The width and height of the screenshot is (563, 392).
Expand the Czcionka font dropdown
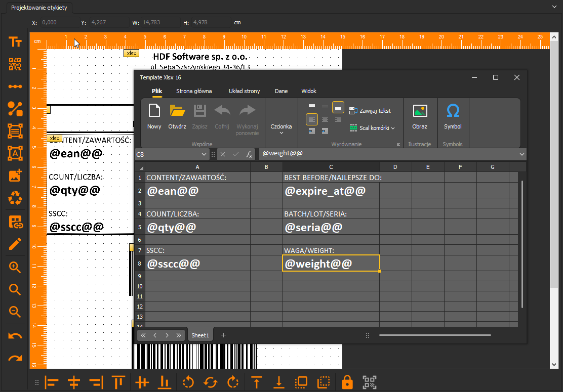click(x=281, y=129)
